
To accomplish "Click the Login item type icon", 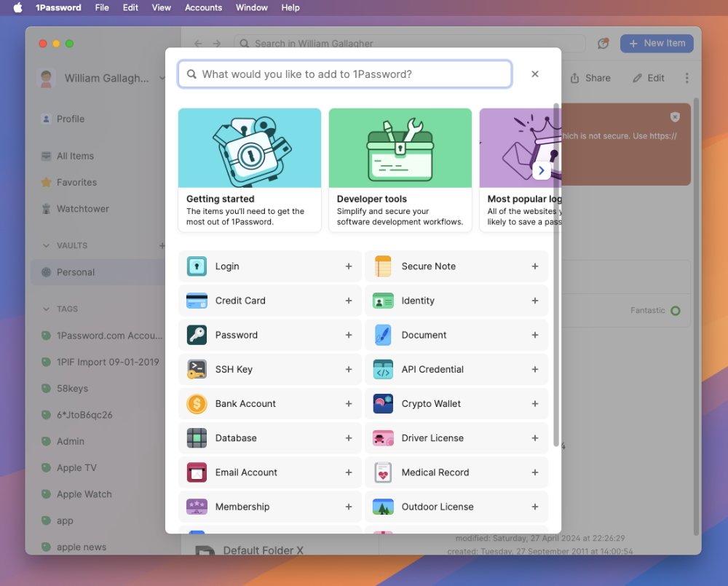I will pos(197,266).
